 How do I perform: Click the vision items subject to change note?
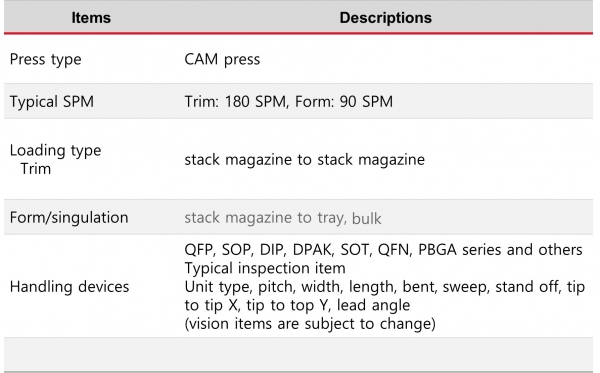[310, 324]
